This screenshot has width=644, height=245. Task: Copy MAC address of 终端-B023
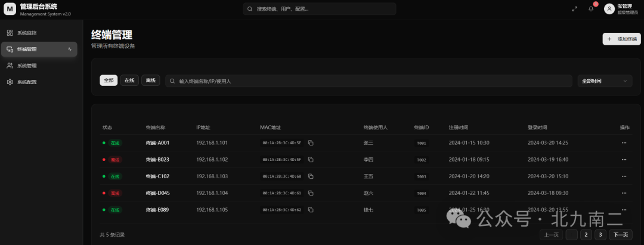click(x=311, y=160)
